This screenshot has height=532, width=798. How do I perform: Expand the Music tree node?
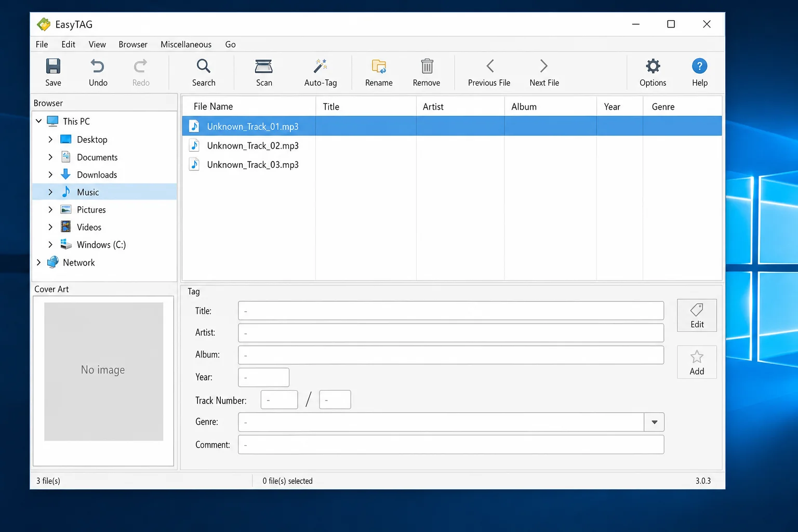point(50,192)
